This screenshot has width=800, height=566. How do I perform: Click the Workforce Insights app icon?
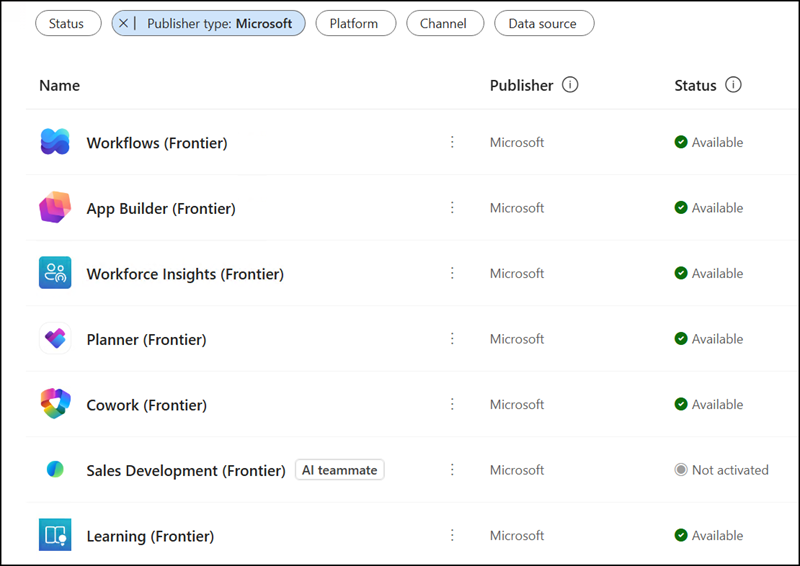[x=55, y=273]
